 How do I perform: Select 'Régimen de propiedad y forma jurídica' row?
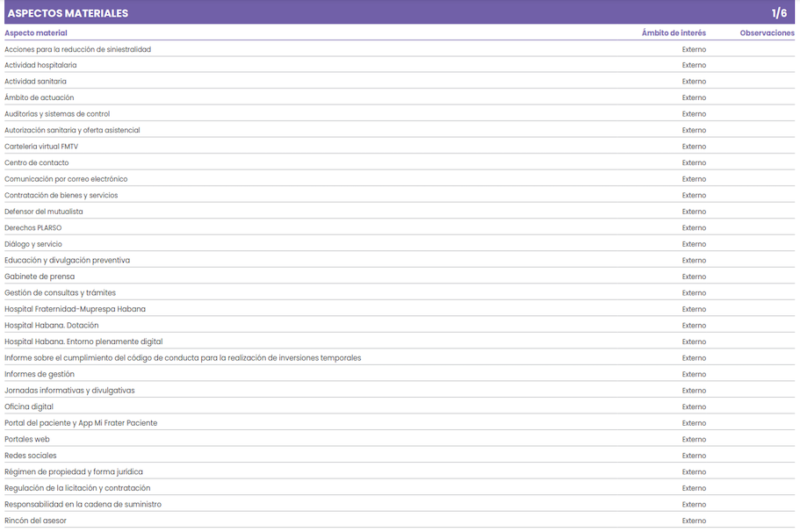click(x=400, y=472)
